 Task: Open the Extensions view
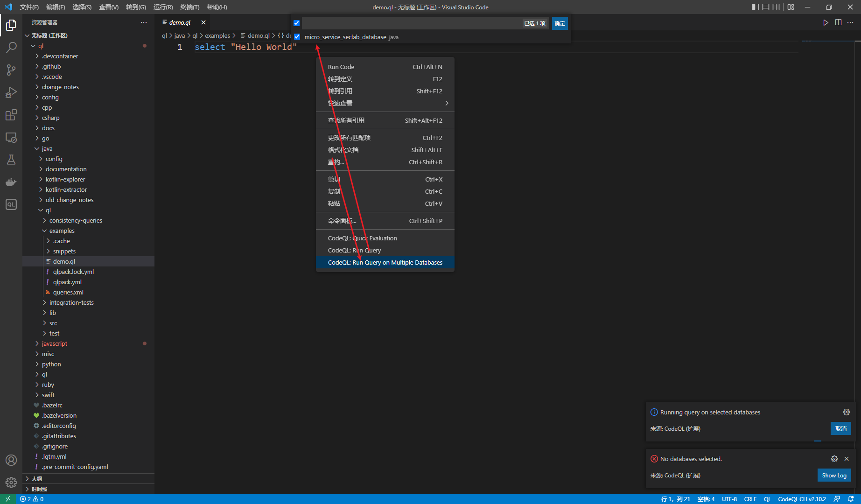[11, 115]
